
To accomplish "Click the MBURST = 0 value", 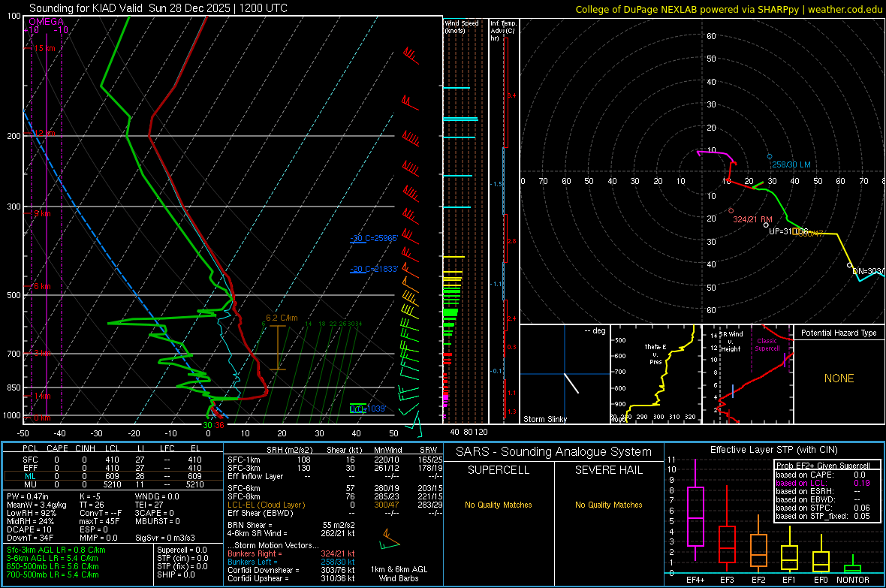I will [158, 521].
